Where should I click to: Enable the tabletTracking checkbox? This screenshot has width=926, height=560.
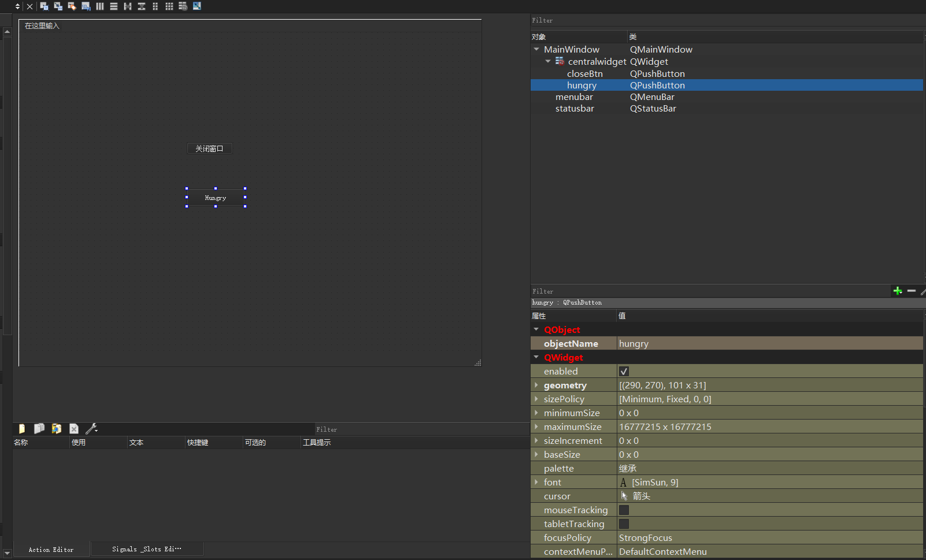(624, 524)
